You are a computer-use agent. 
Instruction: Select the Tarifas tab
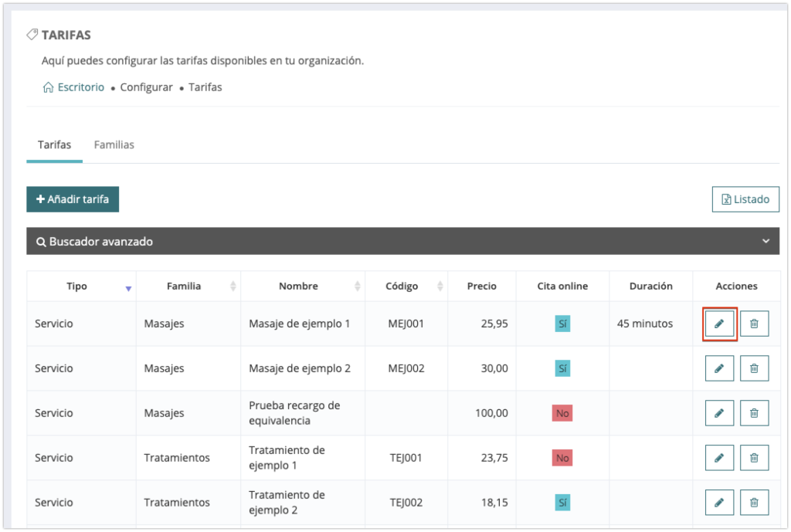(54, 145)
